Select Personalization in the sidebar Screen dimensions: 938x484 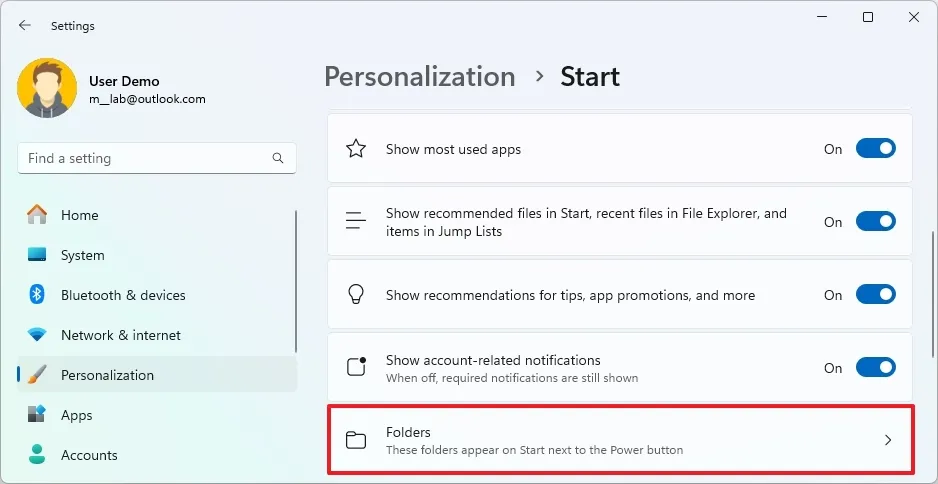(107, 375)
